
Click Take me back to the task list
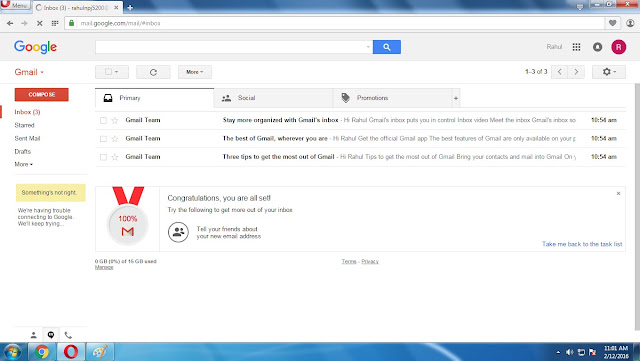pyautogui.click(x=582, y=244)
